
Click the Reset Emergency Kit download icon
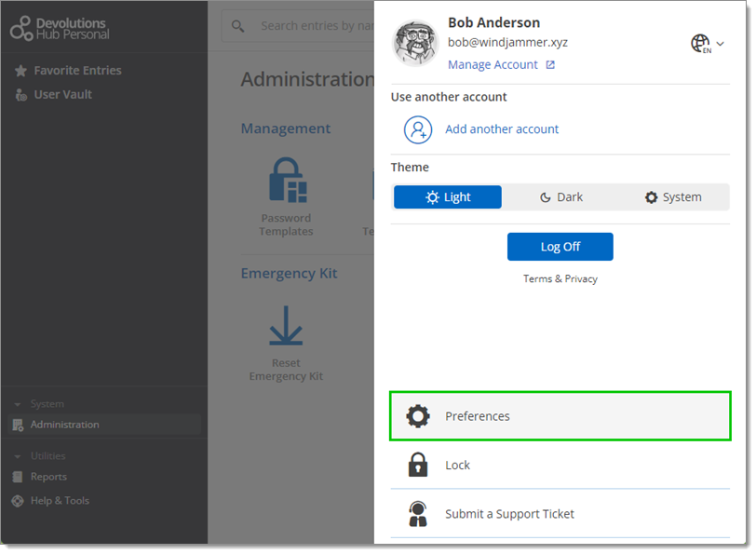pos(286,326)
